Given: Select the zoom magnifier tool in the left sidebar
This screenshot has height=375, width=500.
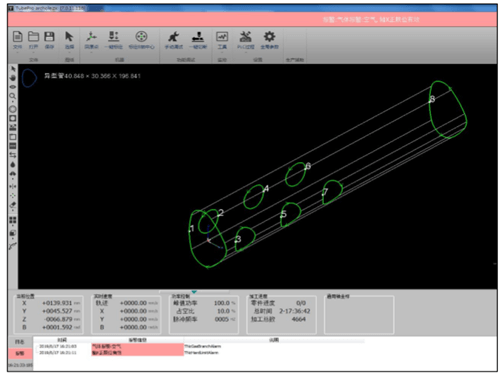Looking at the screenshot, I should pos(13,96).
